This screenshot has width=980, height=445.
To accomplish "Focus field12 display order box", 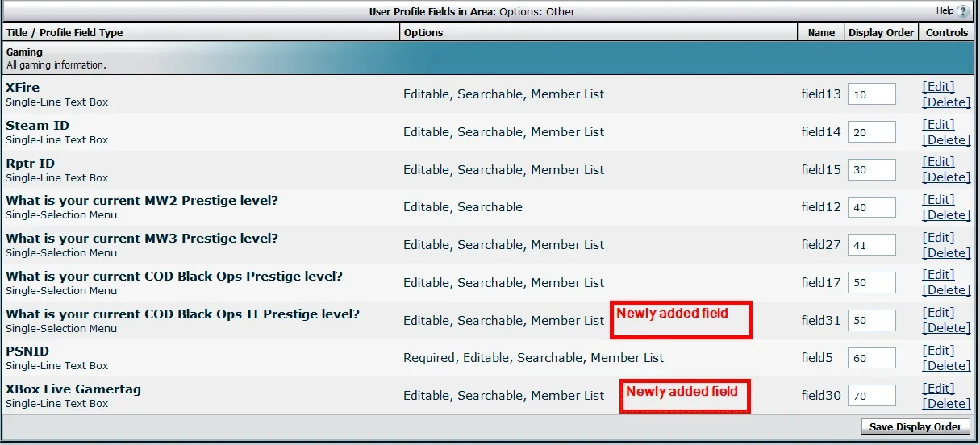I will pos(872,207).
